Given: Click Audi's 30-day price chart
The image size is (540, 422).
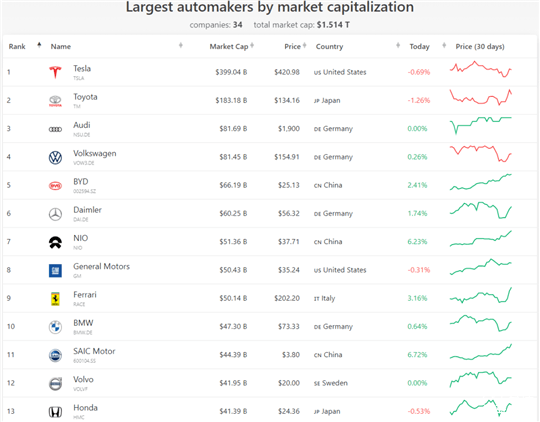Looking at the screenshot, I should click(481, 125).
